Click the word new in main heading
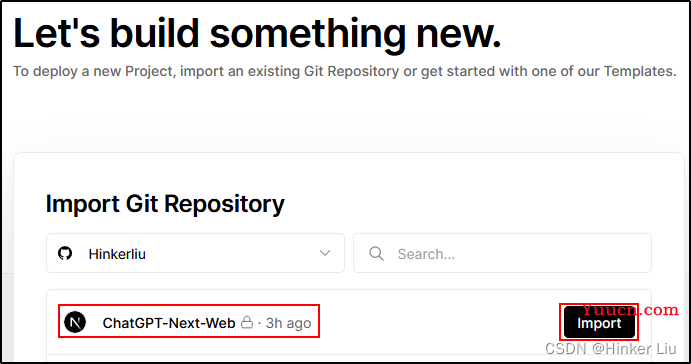The width and height of the screenshot is (691, 364). [458, 33]
